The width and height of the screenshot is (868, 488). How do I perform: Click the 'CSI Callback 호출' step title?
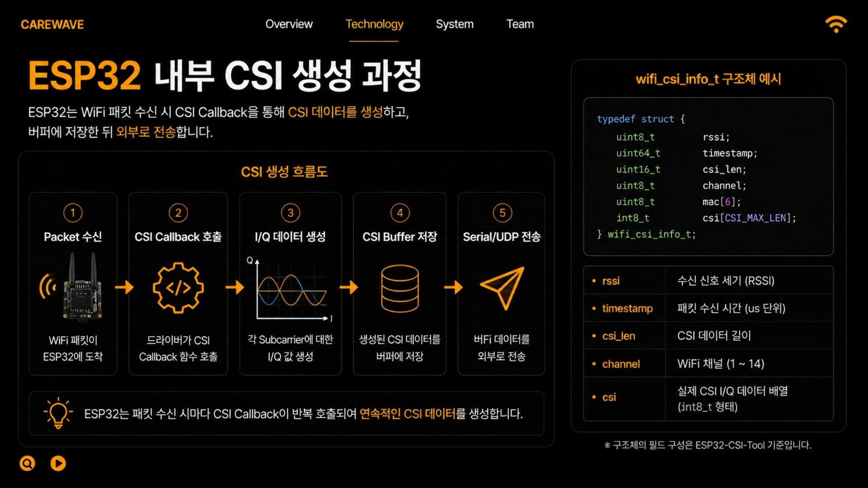(x=178, y=237)
